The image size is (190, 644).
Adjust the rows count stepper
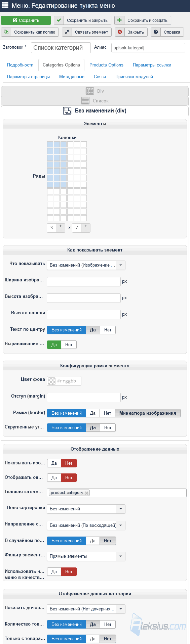pos(86,228)
